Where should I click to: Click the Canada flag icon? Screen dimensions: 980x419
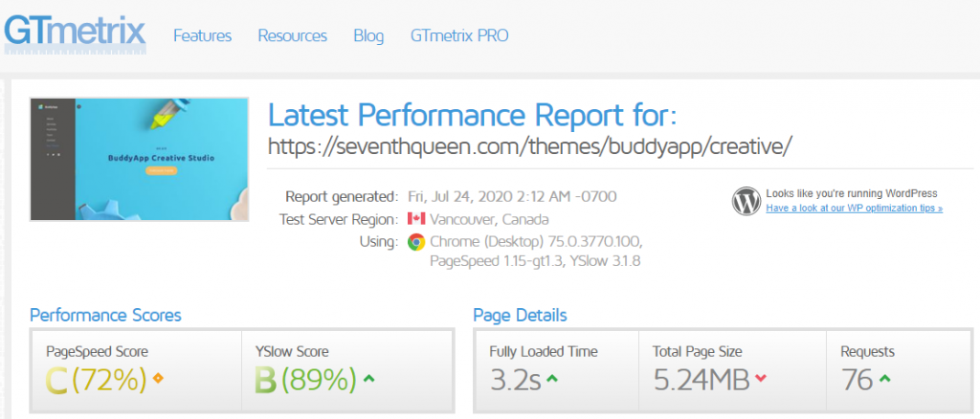tap(416, 219)
